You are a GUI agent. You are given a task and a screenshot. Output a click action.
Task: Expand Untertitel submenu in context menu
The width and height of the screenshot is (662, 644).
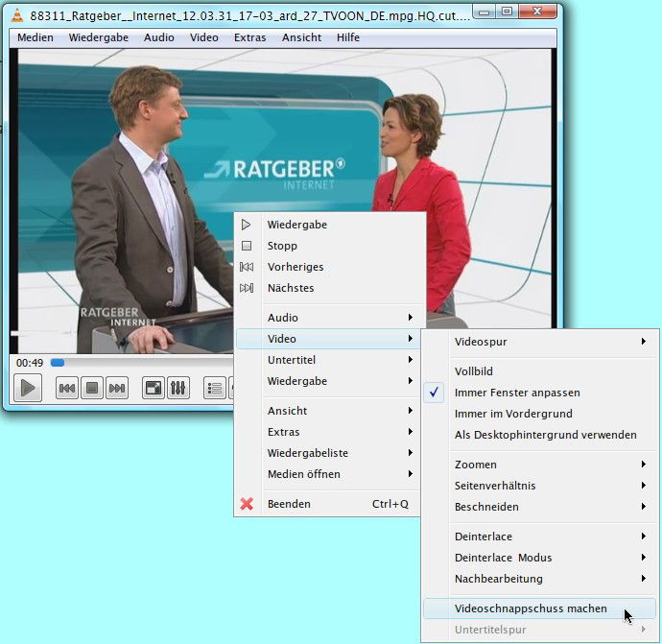pos(327,360)
